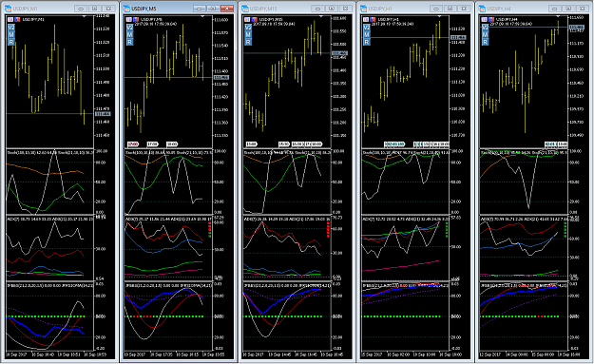
Task: Click the 15:00 time label in M15 chart
Action: (252, 144)
